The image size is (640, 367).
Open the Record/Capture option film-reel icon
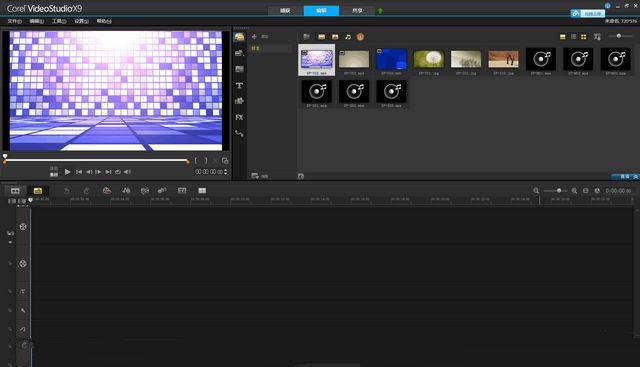(x=107, y=191)
